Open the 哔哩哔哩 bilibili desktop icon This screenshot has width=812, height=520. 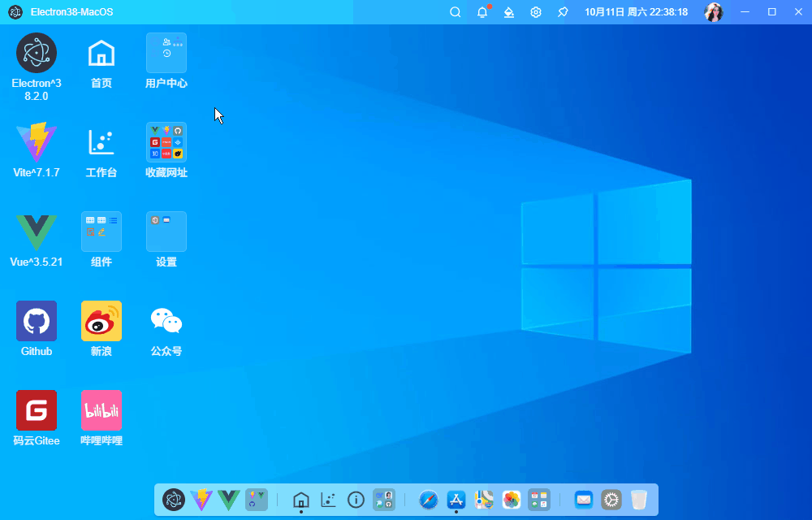click(x=101, y=410)
